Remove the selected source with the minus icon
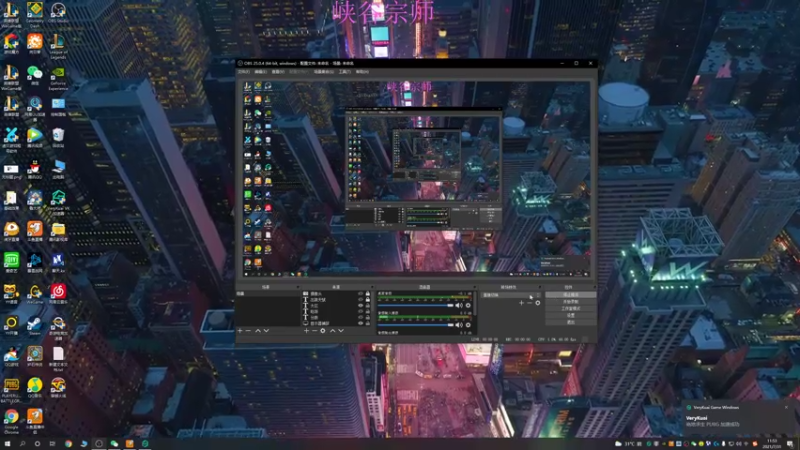 click(x=314, y=331)
